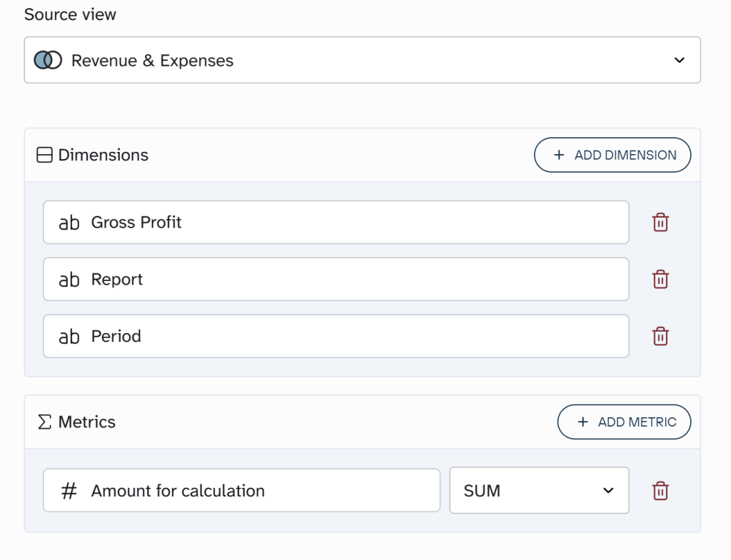Open the SUM aggregation dropdown
This screenshot has width=731, height=560.
(538, 490)
